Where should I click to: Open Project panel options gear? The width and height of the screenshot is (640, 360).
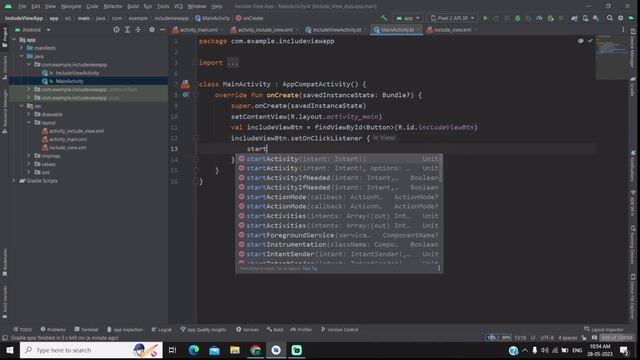(152, 30)
